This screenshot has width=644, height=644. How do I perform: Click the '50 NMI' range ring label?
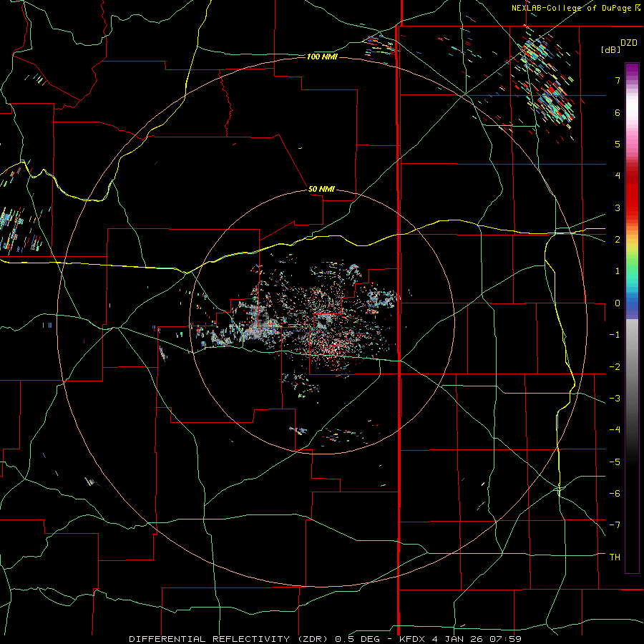click(x=321, y=189)
